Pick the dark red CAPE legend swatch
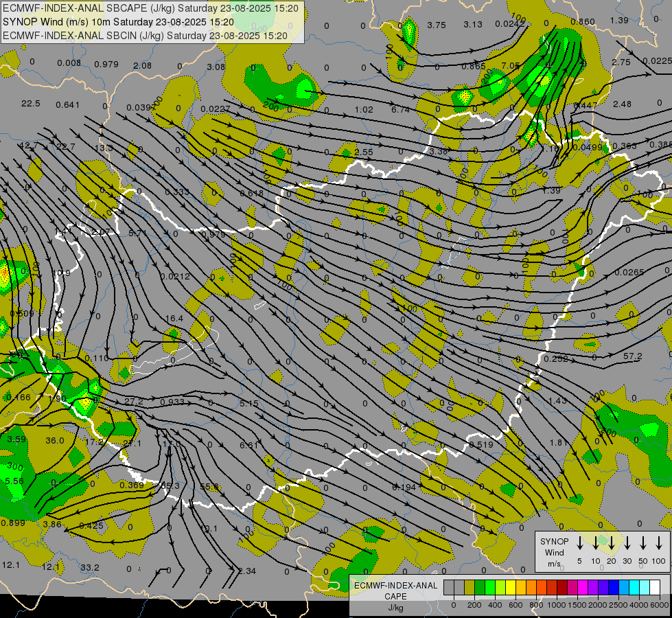The width and height of the screenshot is (672, 618). click(562, 588)
